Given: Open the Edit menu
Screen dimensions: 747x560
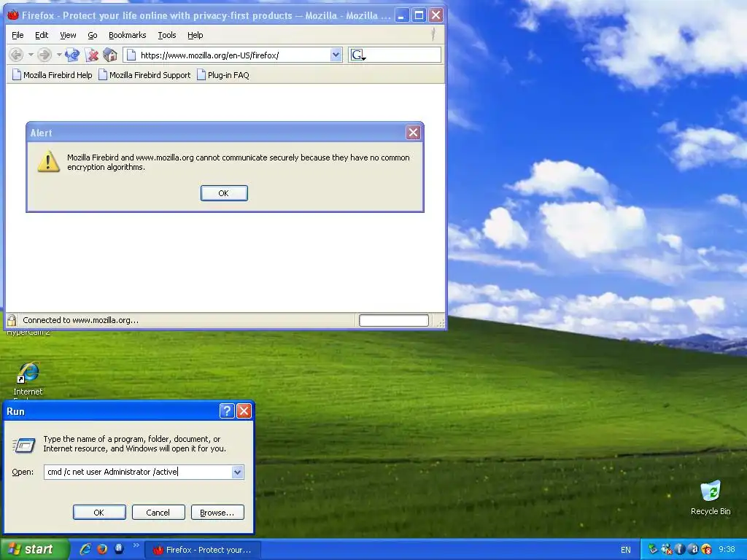Looking at the screenshot, I should pyautogui.click(x=42, y=35).
